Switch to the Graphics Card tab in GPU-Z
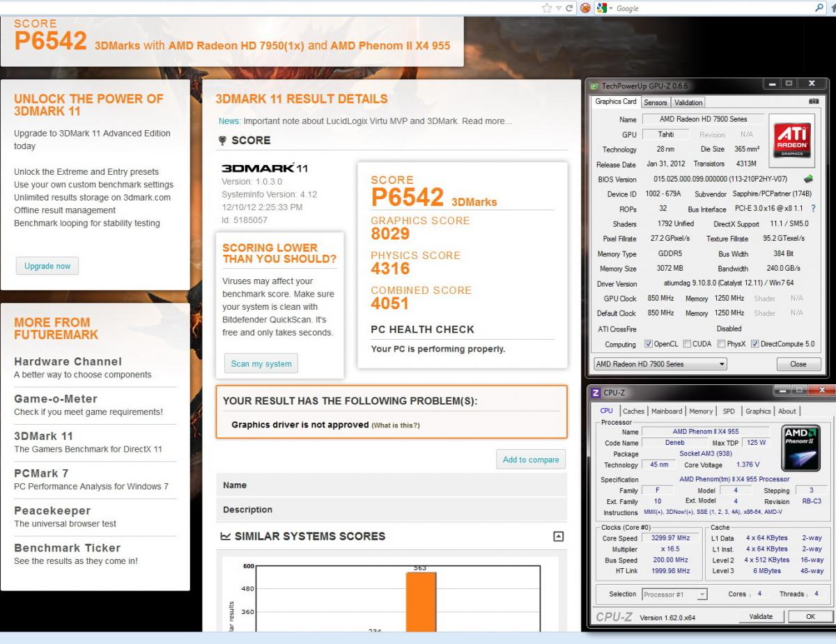The width and height of the screenshot is (836, 644). pyautogui.click(x=615, y=102)
